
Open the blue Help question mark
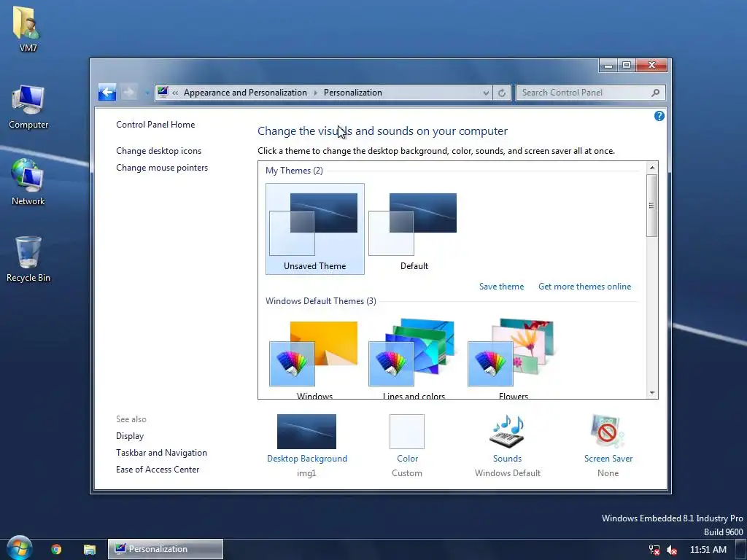[x=659, y=116]
